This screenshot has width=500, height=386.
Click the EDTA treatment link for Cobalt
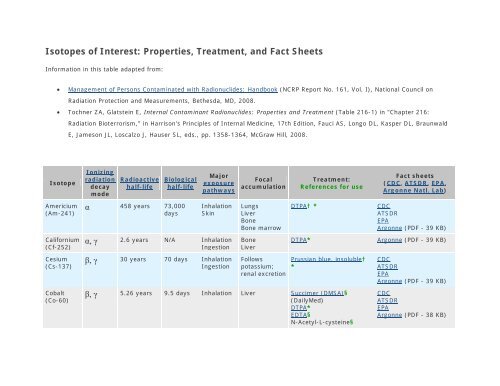click(298, 315)
